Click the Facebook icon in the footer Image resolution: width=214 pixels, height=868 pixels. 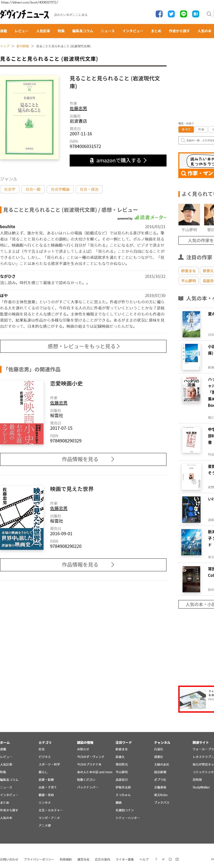point(156,859)
